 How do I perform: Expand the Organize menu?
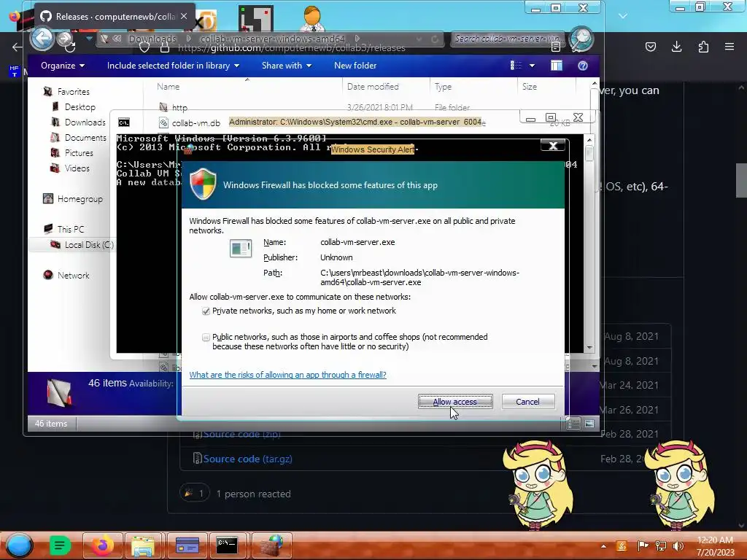point(63,66)
